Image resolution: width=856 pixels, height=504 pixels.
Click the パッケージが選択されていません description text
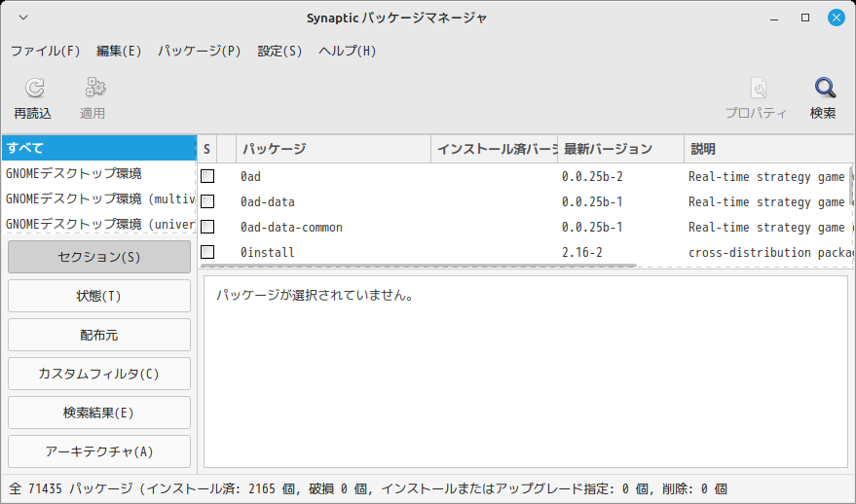coord(315,296)
